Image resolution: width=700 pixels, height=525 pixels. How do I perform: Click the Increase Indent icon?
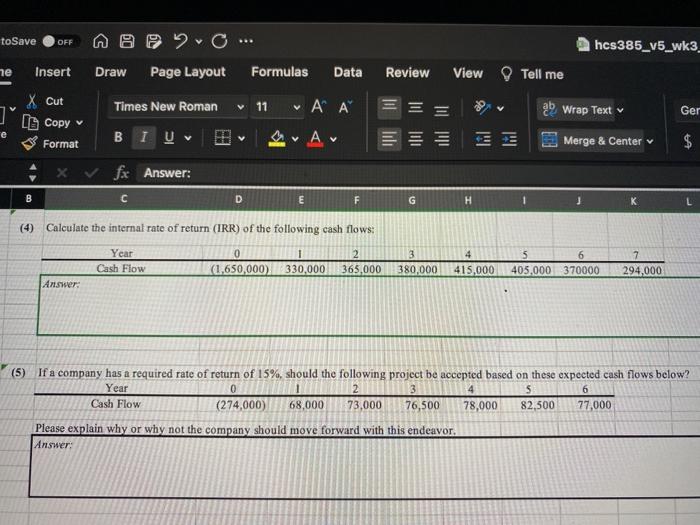click(509, 140)
